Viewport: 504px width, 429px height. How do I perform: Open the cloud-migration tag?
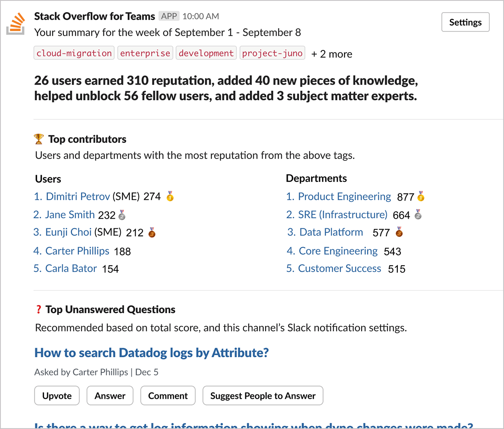tap(74, 53)
